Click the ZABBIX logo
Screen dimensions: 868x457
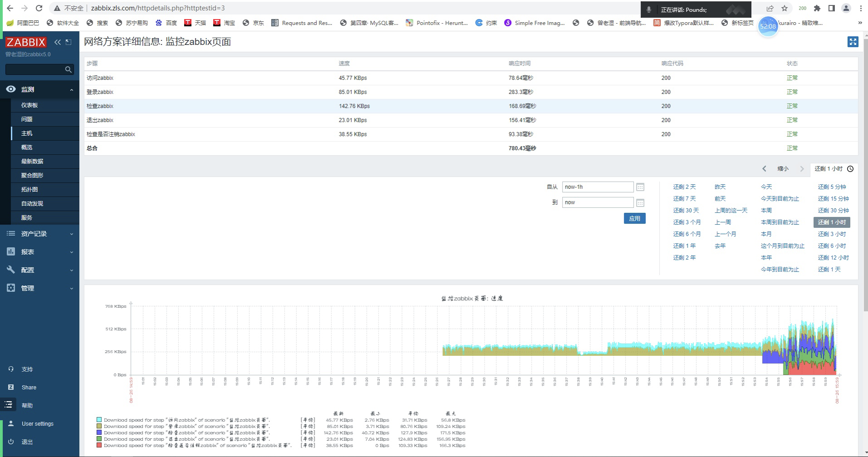pyautogui.click(x=26, y=42)
